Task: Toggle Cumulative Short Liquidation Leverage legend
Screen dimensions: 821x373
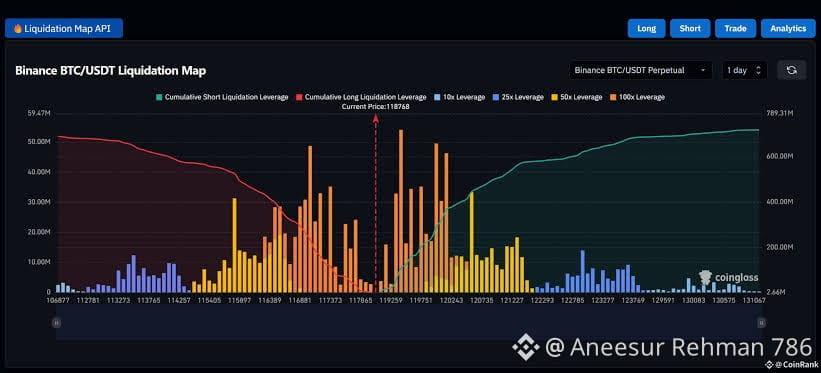Action: coord(222,97)
